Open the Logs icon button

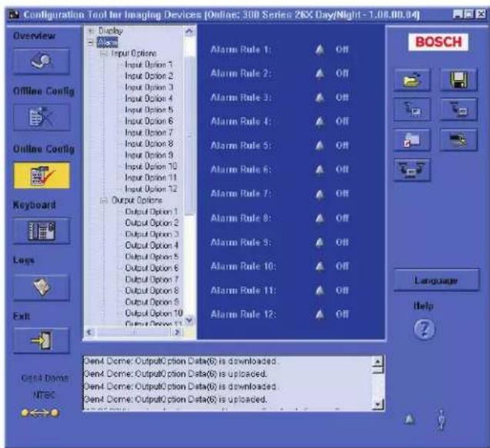tap(42, 287)
